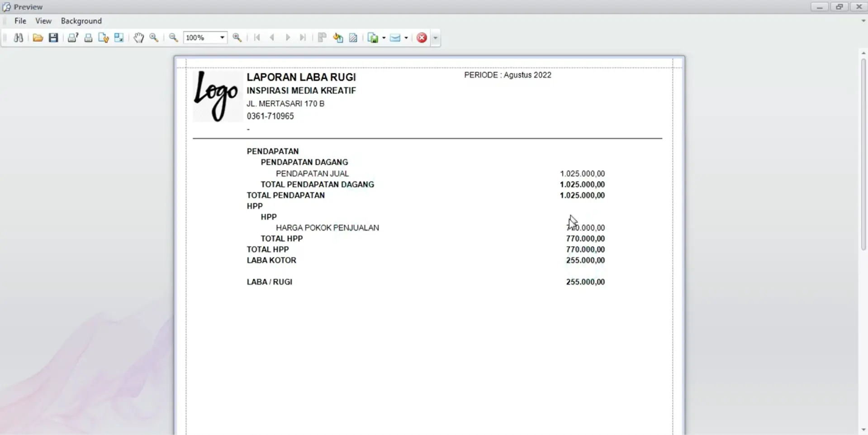Open the toolbar options overflow arrow
Image resolution: width=868 pixels, height=435 pixels.
point(435,38)
